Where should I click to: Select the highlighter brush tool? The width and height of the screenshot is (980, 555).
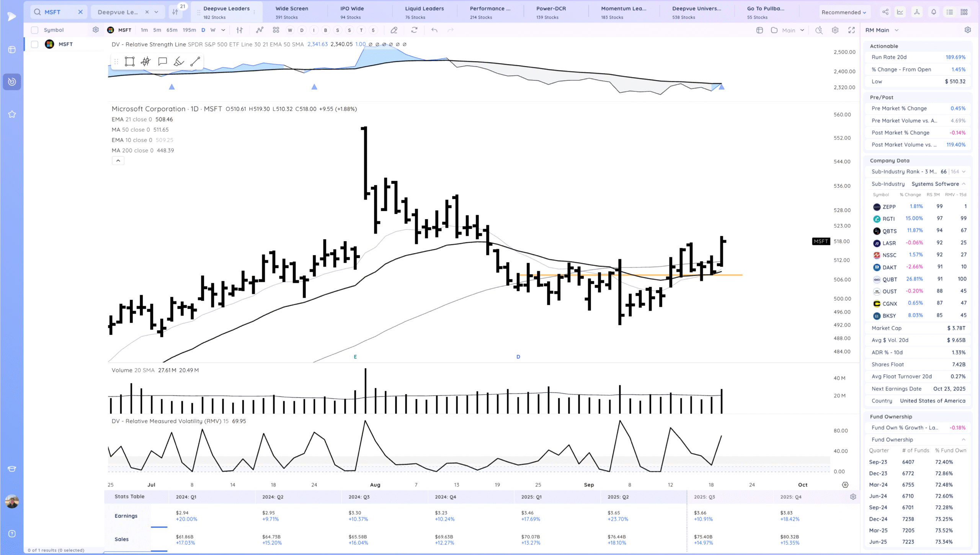pos(179,62)
